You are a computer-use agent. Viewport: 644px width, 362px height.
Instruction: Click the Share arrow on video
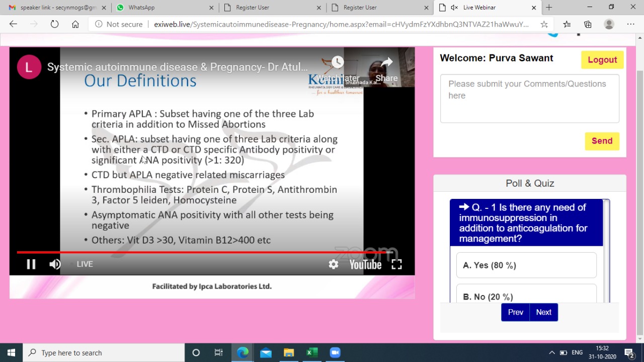[x=386, y=62]
